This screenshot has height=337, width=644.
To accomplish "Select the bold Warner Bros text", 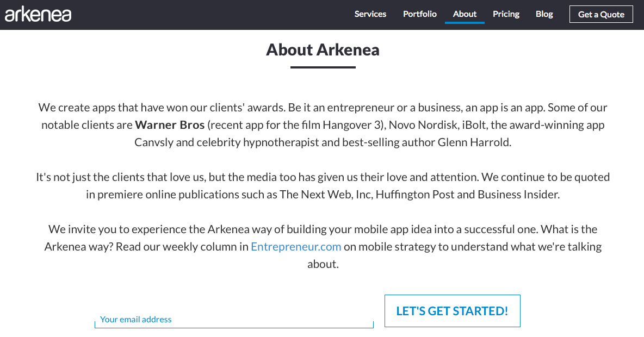I will coord(170,125).
